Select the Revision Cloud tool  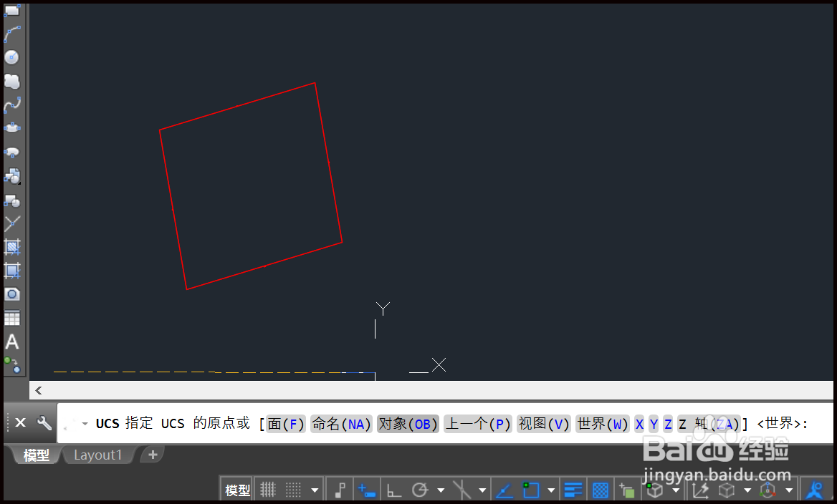pyautogui.click(x=11, y=81)
